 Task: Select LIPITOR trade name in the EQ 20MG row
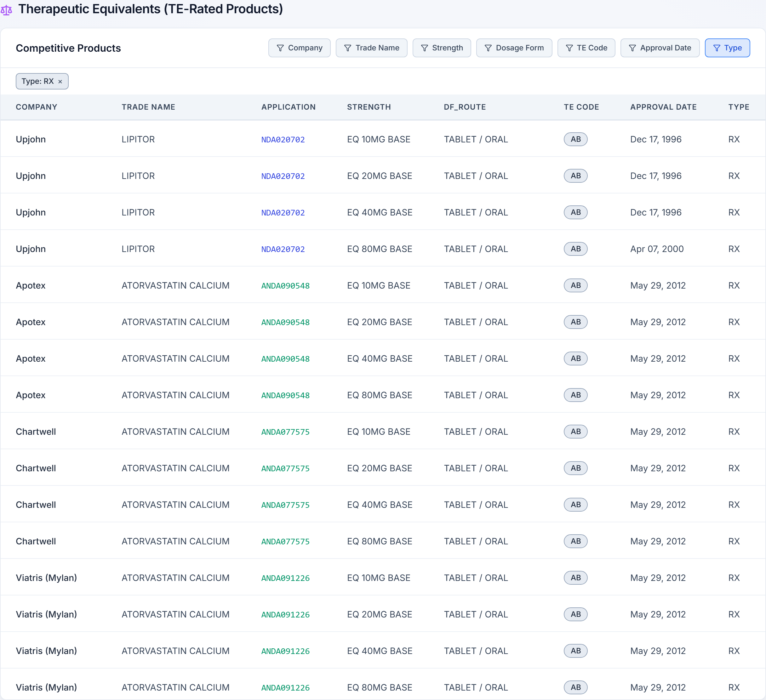tap(138, 176)
